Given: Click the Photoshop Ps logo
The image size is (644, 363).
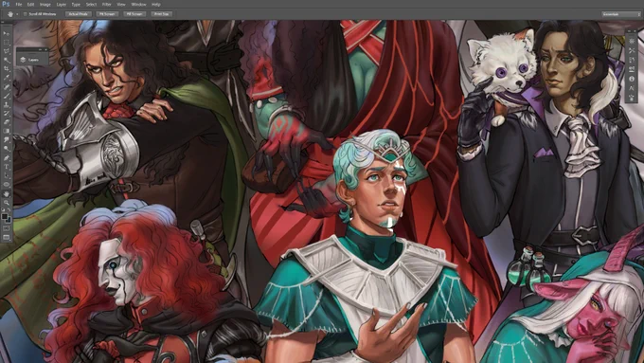Looking at the screenshot, I should coord(6,4).
